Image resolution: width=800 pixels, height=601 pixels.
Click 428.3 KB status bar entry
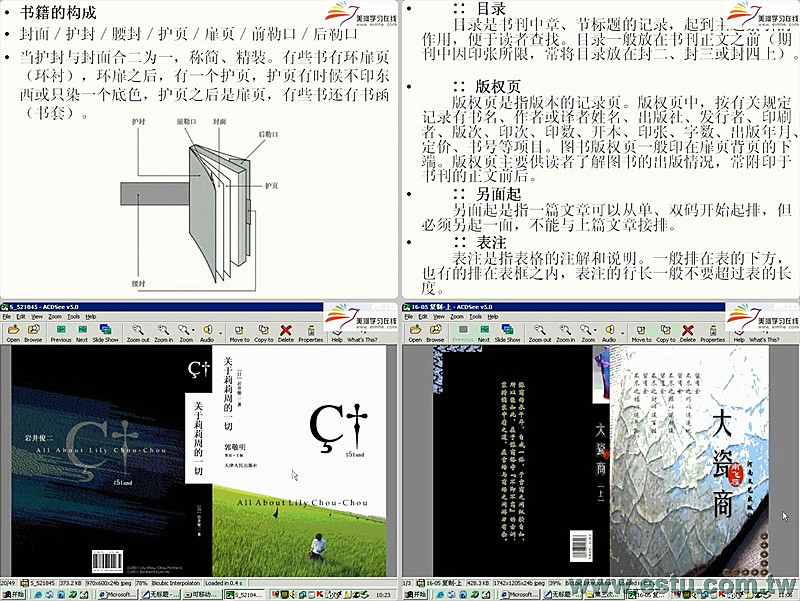[x=478, y=582]
